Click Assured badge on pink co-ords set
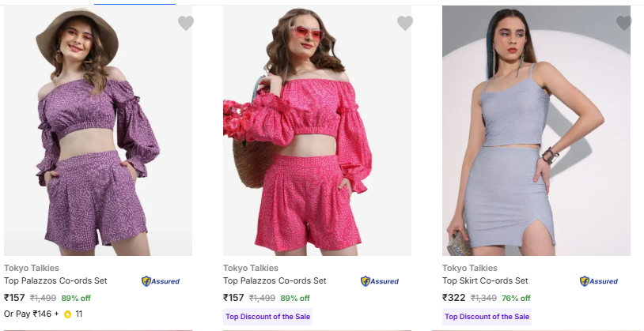Screen dimensions: 644x331 click(x=380, y=281)
